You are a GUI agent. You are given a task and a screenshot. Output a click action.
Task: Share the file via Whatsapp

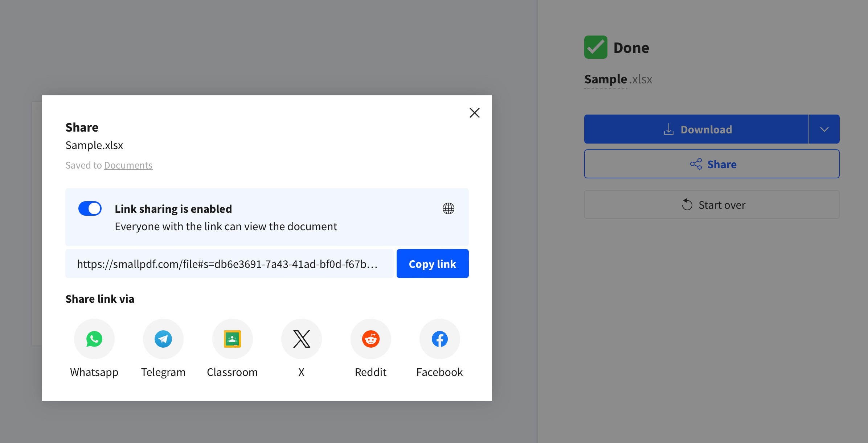pos(94,339)
